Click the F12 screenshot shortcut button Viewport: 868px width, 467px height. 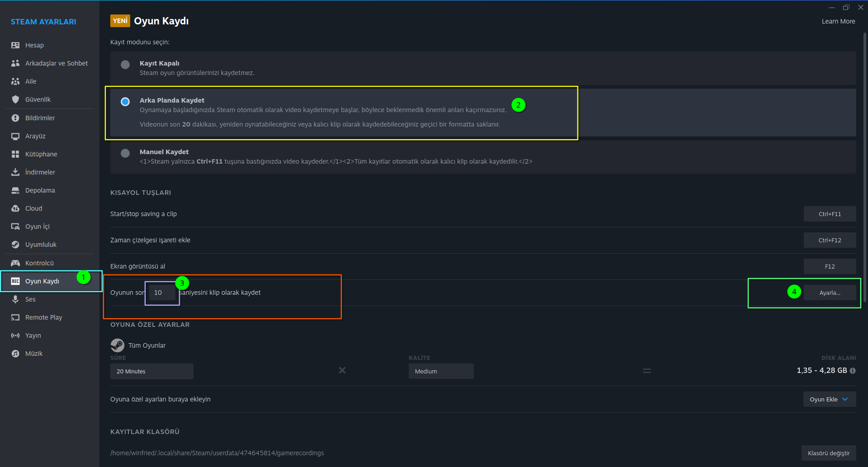(830, 266)
